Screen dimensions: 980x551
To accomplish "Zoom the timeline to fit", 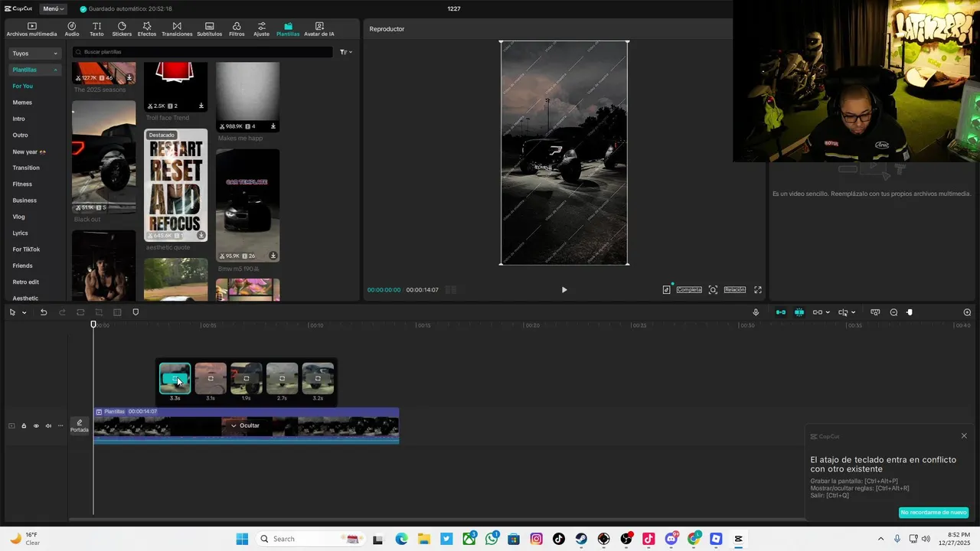I will (967, 312).
